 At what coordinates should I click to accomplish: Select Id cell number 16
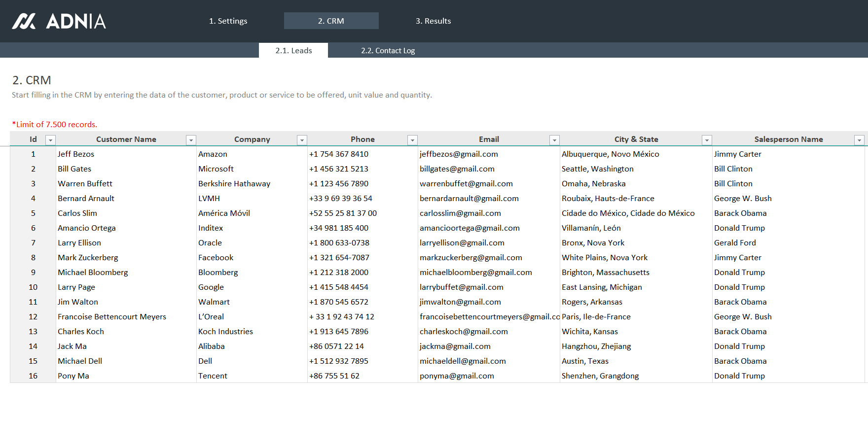pos(33,376)
